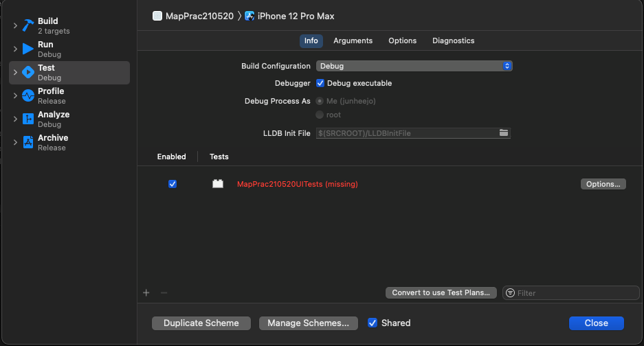644x346 pixels.
Task: Click the MapPrac210520 scheme icon in breadcrumb
Action: pyautogui.click(x=157, y=16)
